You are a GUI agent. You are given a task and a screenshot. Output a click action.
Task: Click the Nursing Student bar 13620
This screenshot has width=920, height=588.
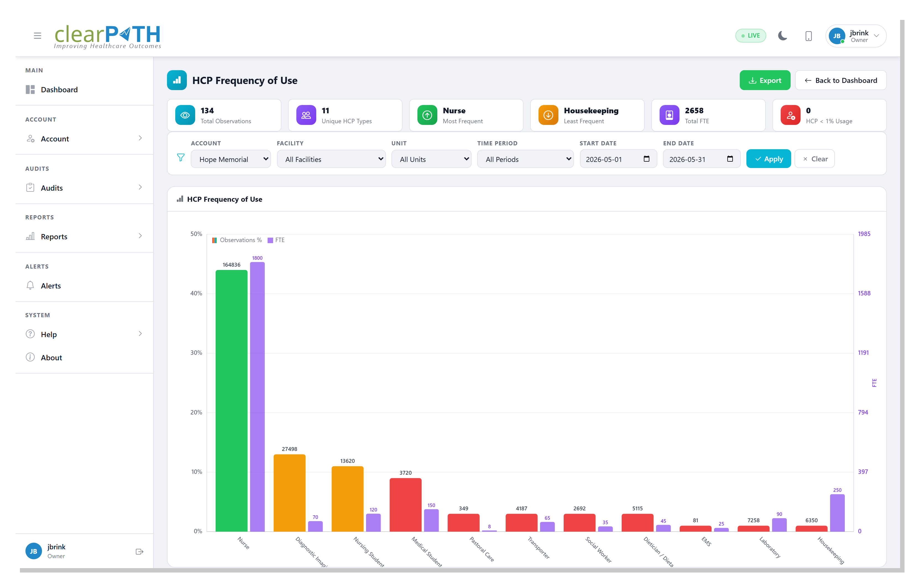coord(348,499)
